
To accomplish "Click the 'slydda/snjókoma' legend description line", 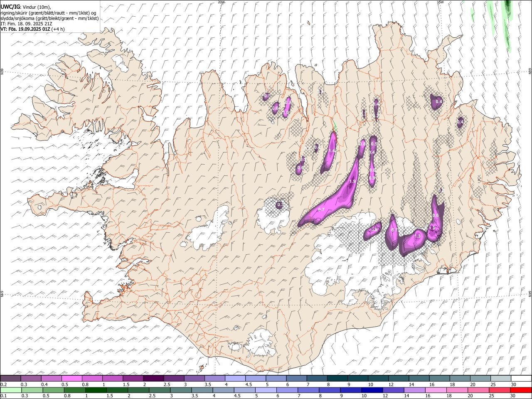I will [49, 18].
